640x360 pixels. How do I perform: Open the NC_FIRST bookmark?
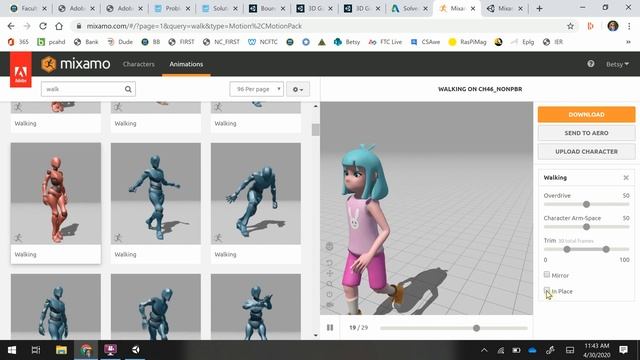(221, 42)
